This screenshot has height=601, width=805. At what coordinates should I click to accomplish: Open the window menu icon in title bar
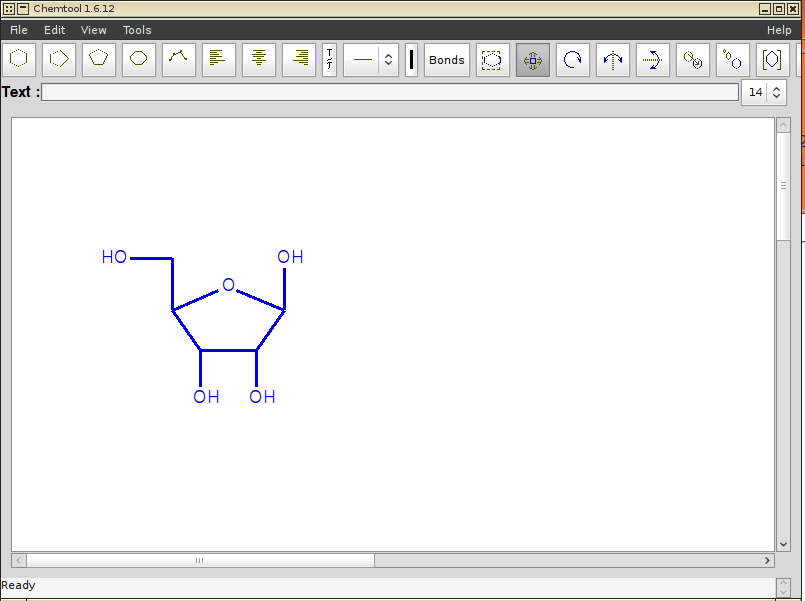pos(9,9)
